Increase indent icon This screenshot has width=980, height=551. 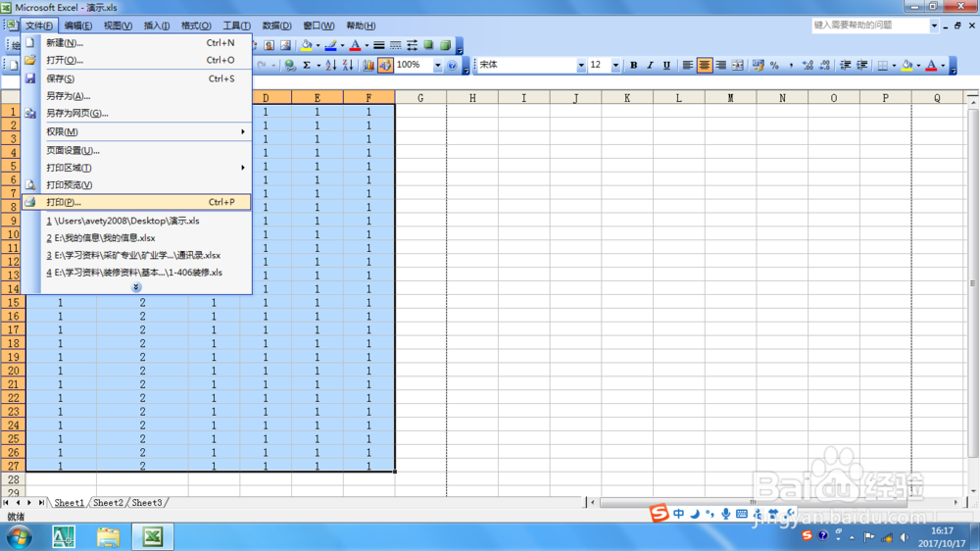[861, 65]
